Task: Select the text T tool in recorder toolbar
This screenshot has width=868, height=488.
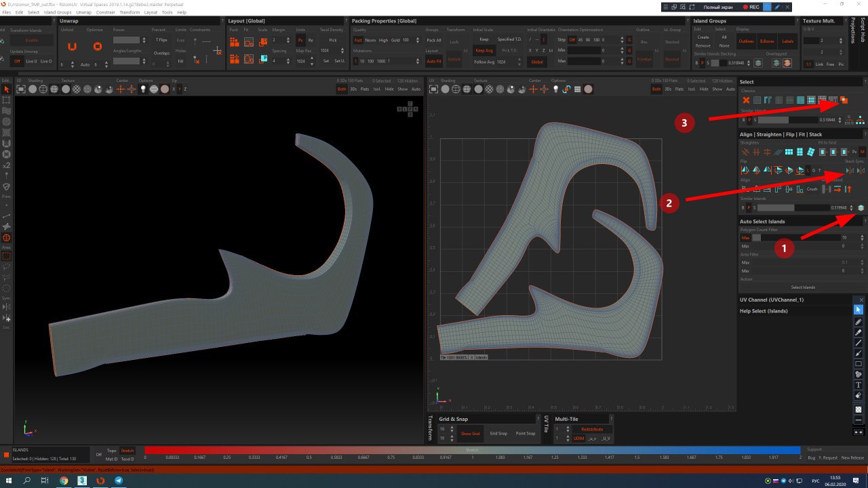Action: coord(859,385)
